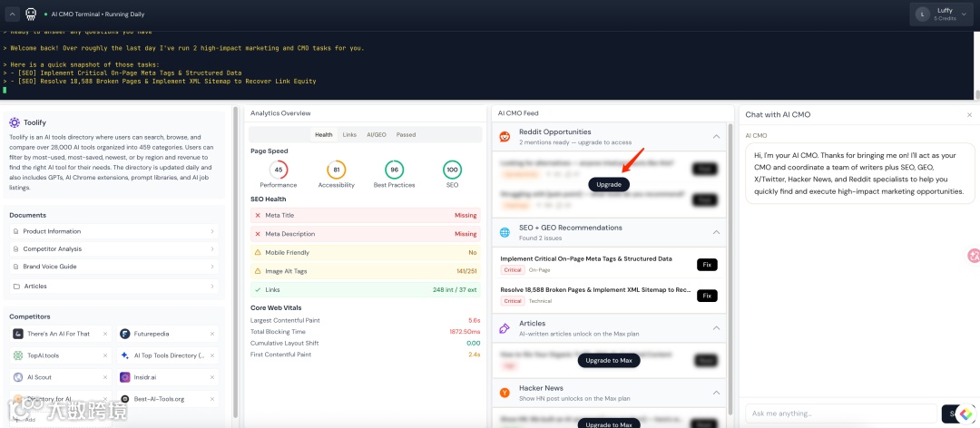Image resolution: width=980 pixels, height=428 pixels.
Task: Collapse the Hacker News feed section
Action: pos(716,393)
